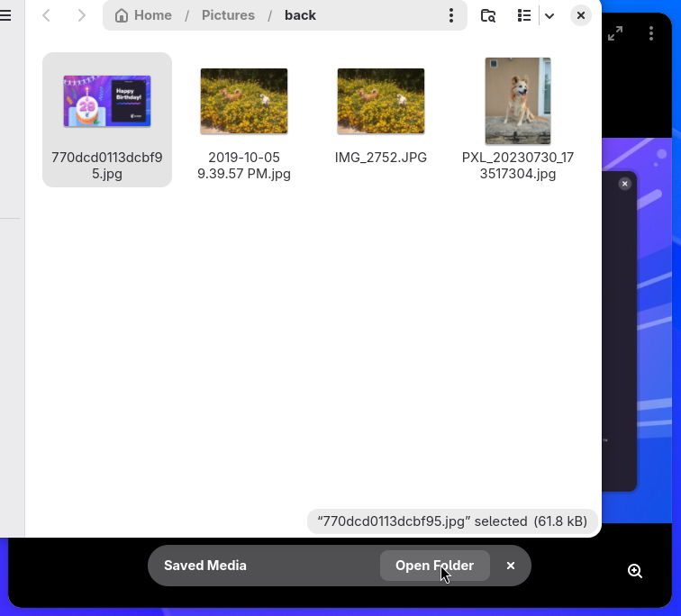Select the PXL_20230730 dog photo thumbnail
Viewport: 681px width, 616px height.
tap(518, 101)
